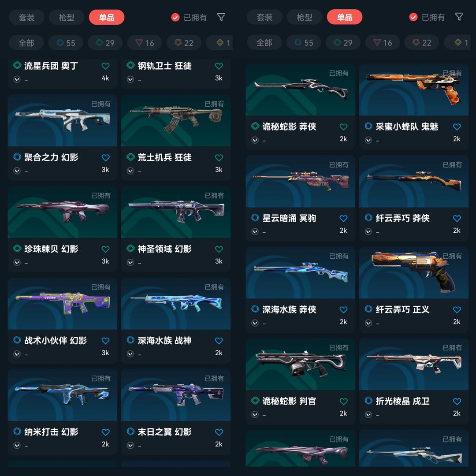Switch to 枪型 tab in right panel
Viewport: 476px width, 476px height.
pyautogui.click(x=305, y=17)
